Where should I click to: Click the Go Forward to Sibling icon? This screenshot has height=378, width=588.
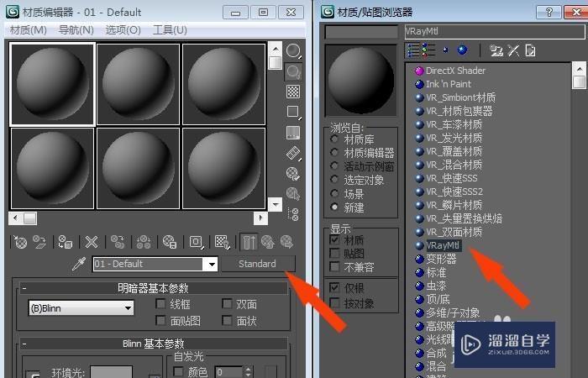coord(287,242)
